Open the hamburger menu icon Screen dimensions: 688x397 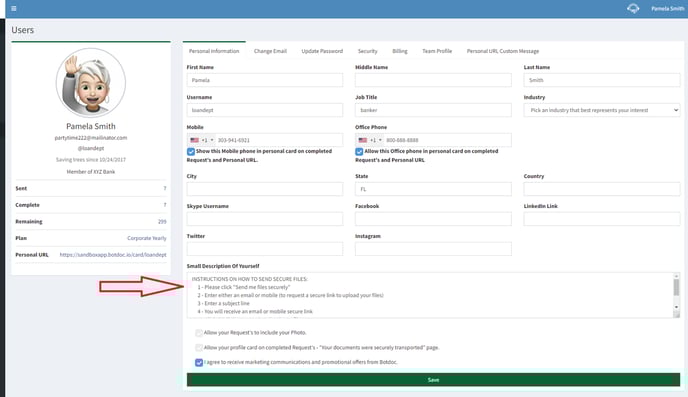click(x=14, y=8)
